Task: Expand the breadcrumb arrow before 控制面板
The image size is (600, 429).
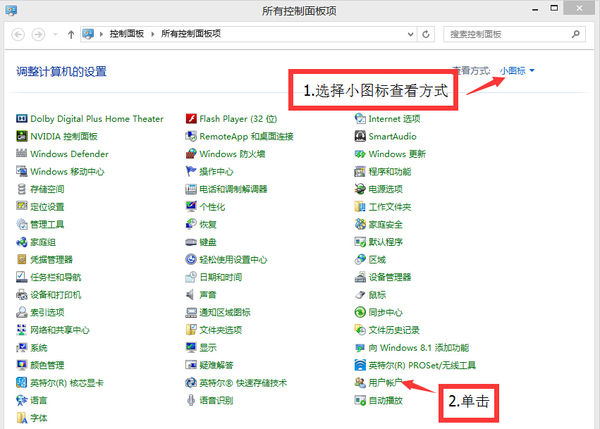Action: (x=101, y=34)
